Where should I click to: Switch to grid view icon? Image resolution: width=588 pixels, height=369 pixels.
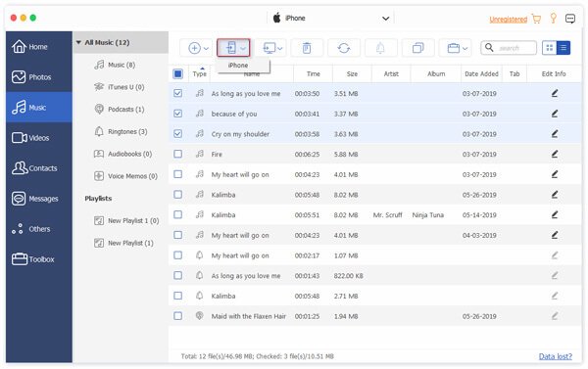[550, 48]
